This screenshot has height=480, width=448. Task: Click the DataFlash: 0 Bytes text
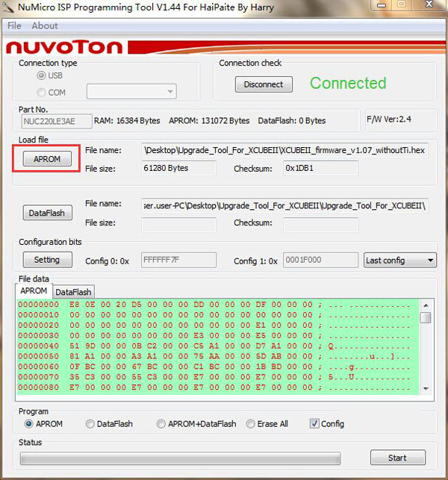[x=292, y=121]
